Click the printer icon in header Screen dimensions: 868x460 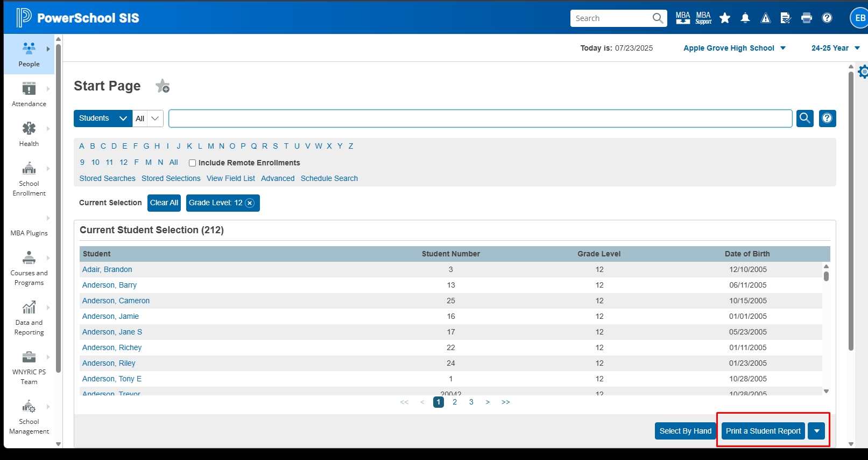(x=806, y=18)
